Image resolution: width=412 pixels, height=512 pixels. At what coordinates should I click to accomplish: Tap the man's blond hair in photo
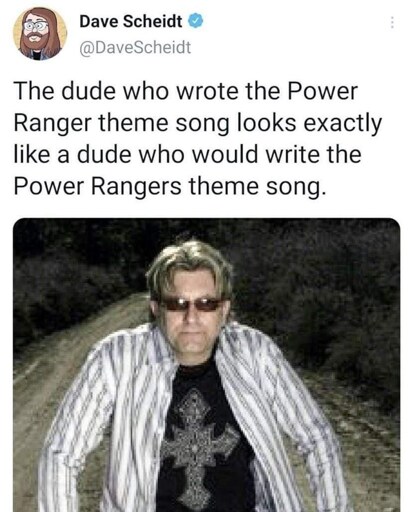pos(190,263)
